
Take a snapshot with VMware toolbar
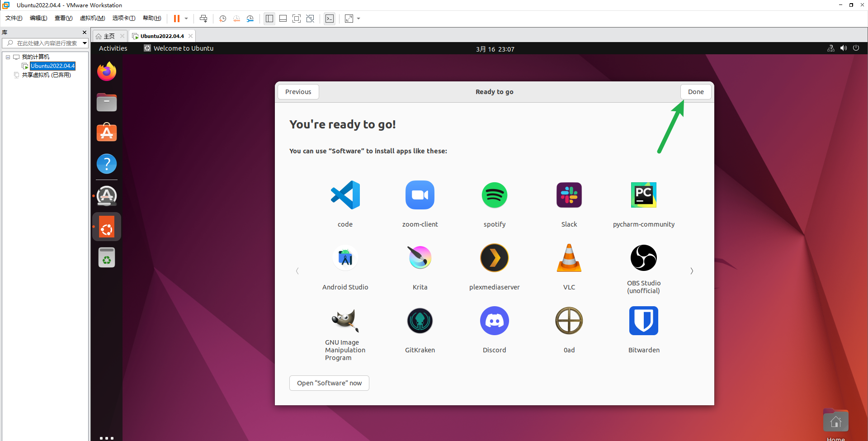(223, 19)
